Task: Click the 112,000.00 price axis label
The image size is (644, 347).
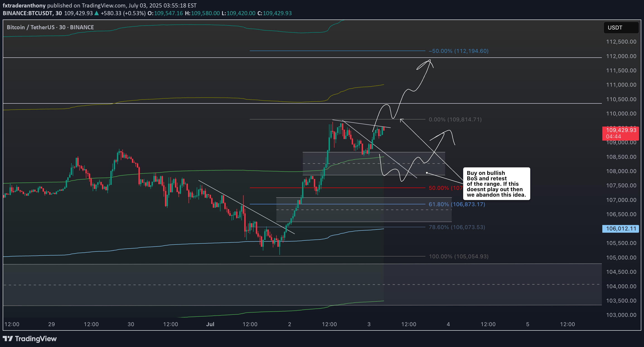Action: tap(621, 56)
